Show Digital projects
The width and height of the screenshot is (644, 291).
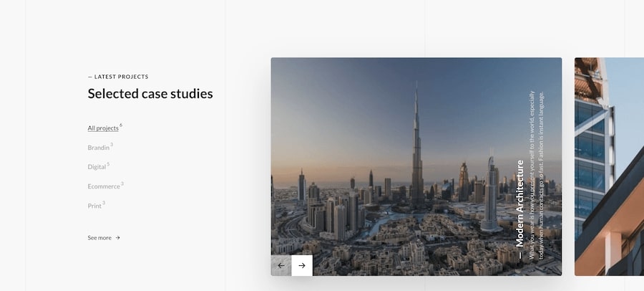(97, 167)
